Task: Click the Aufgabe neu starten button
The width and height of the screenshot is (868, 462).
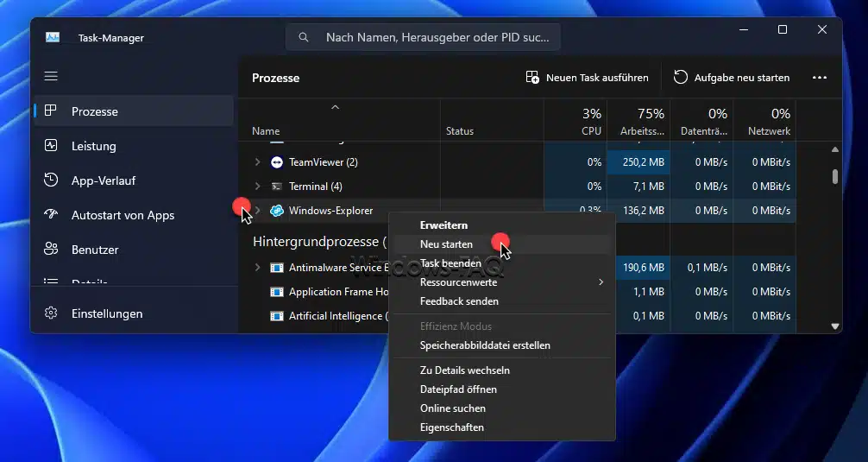Action: coord(732,78)
